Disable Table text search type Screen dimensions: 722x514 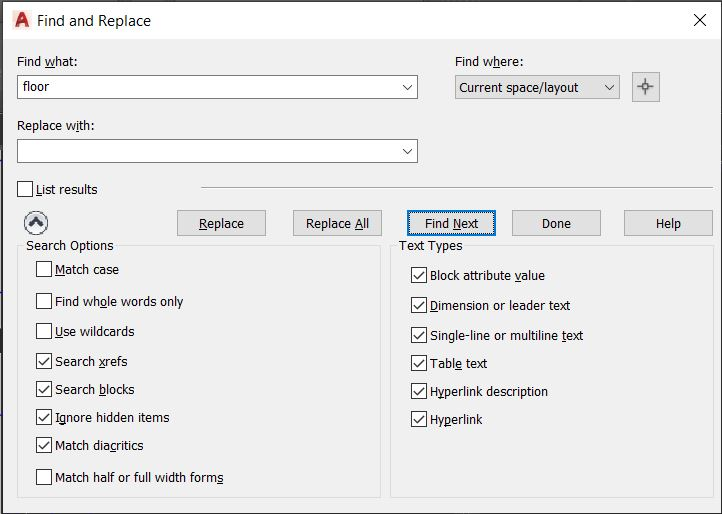point(419,363)
